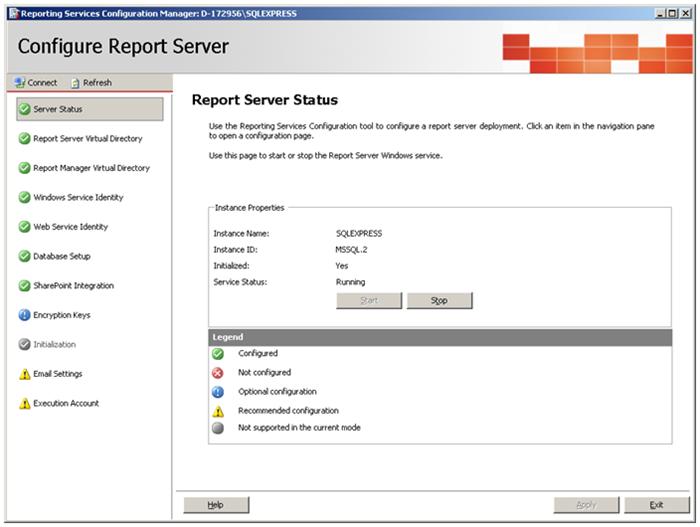Image resolution: width=700 pixels, height=527 pixels.
Task: Select the Initialization navigation item
Action: 54,344
